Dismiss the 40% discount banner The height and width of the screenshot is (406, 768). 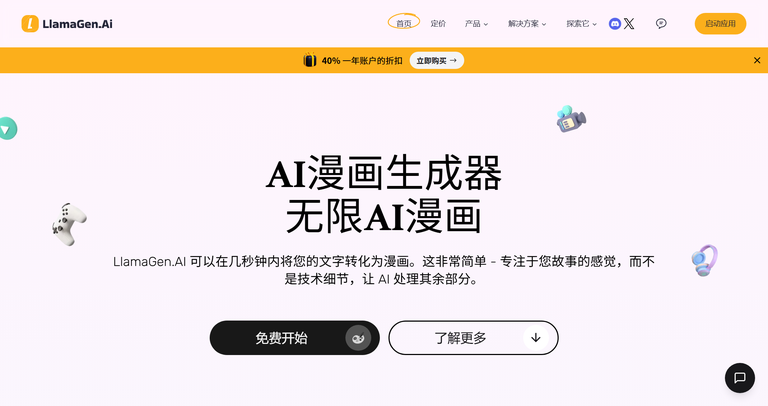(757, 60)
